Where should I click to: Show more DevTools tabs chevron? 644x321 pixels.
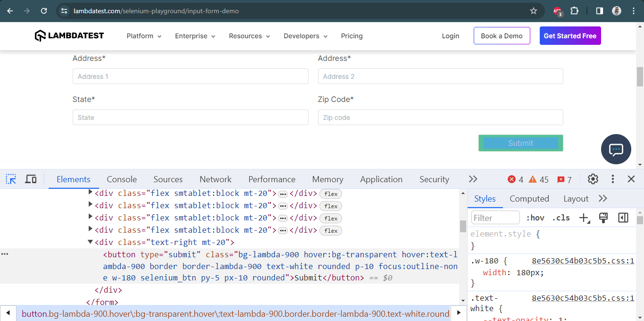[x=473, y=179]
